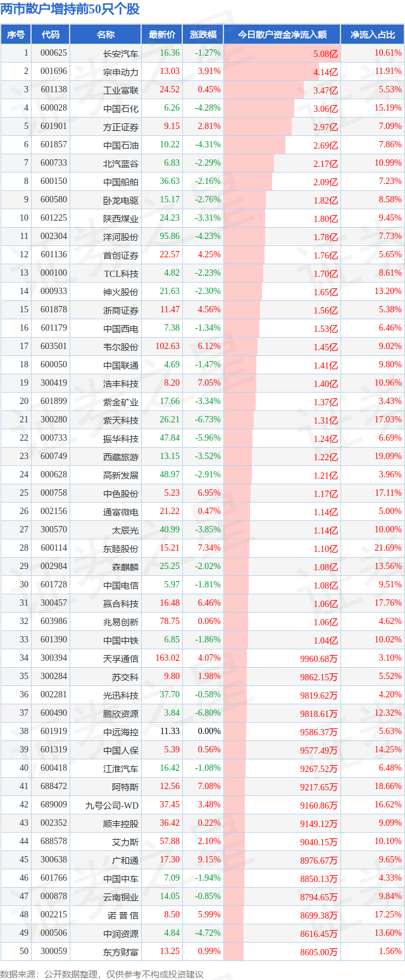Image resolution: width=405 pixels, height=980 pixels.
Task: Select stock name 紫金矿业
Action: 121,402
